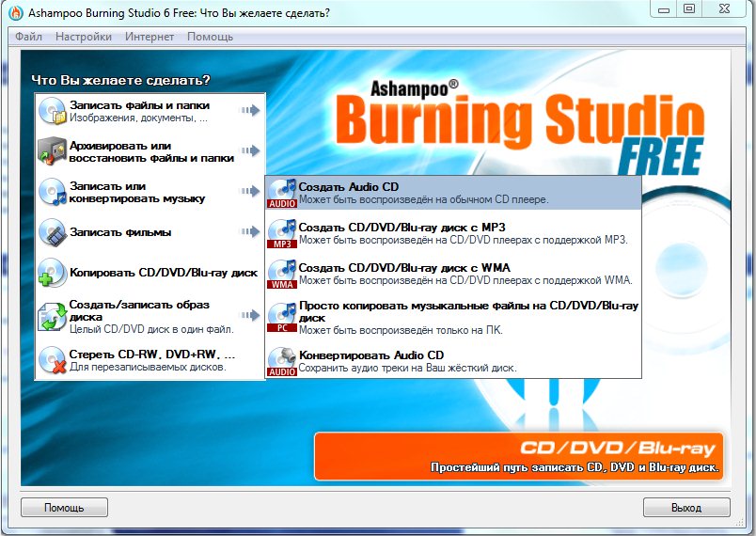The width and height of the screenshot is (756, 536).
Task: Expand arrow beside Записать файлы и папки
Action: [x=250, y=110]
